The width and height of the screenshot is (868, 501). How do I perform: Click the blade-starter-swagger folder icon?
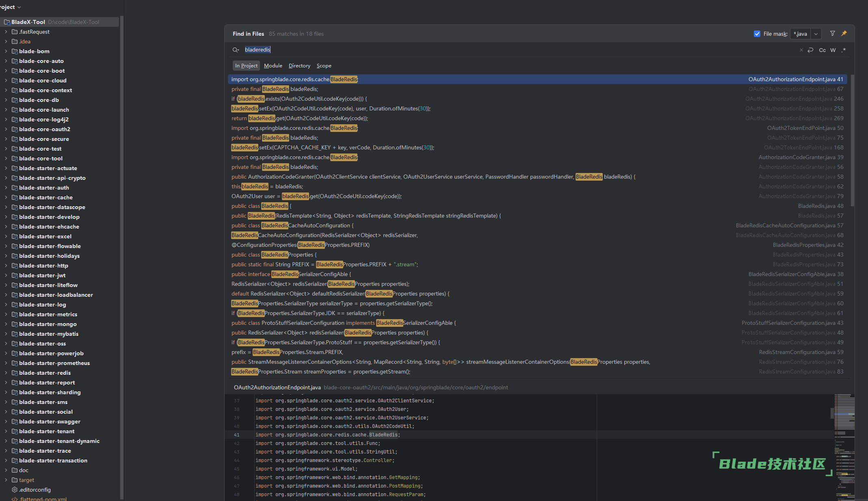tap(15, 421)
